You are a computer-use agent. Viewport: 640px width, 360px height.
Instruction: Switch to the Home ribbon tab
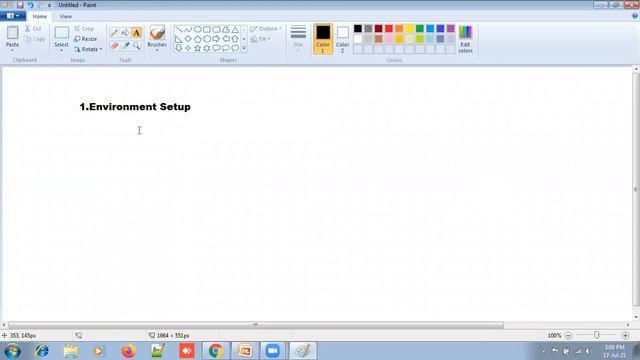click(x=40, y=16)
